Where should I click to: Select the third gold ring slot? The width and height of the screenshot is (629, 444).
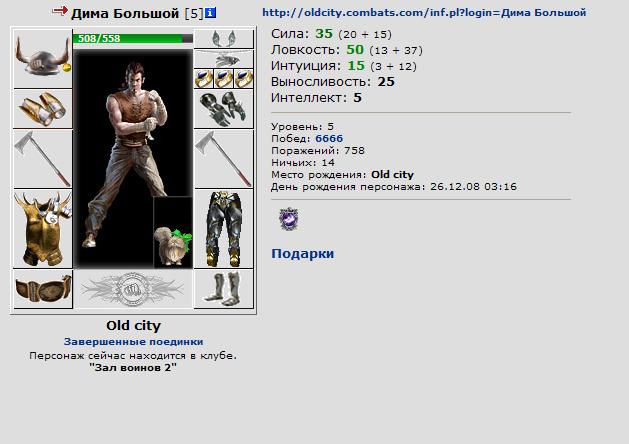tap(244, 78)
